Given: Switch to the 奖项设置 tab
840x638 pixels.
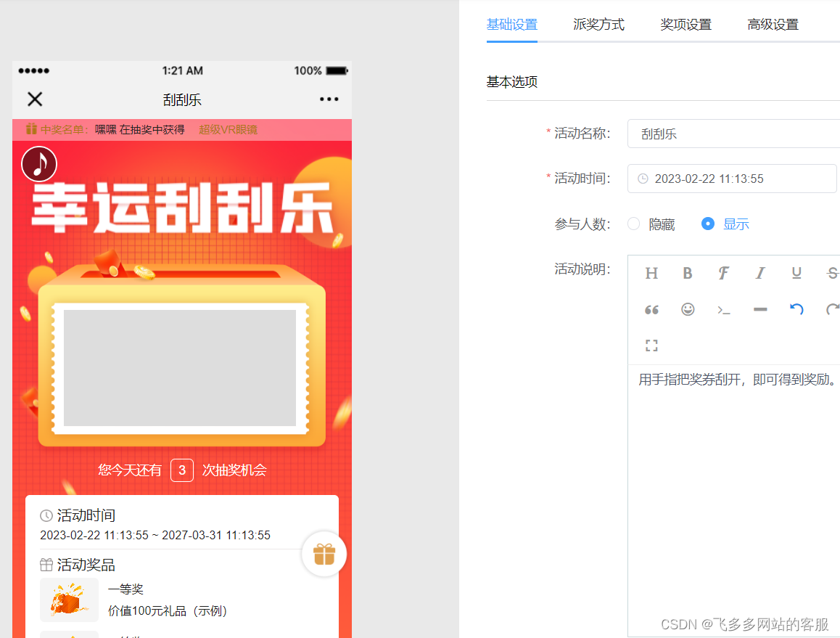Looking at the screenshot, I should [685, 25].
